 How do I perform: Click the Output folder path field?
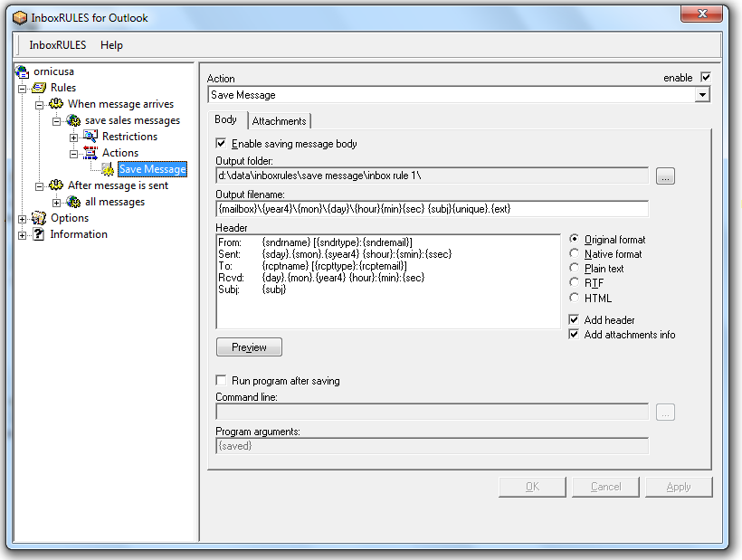click(432, 176)
